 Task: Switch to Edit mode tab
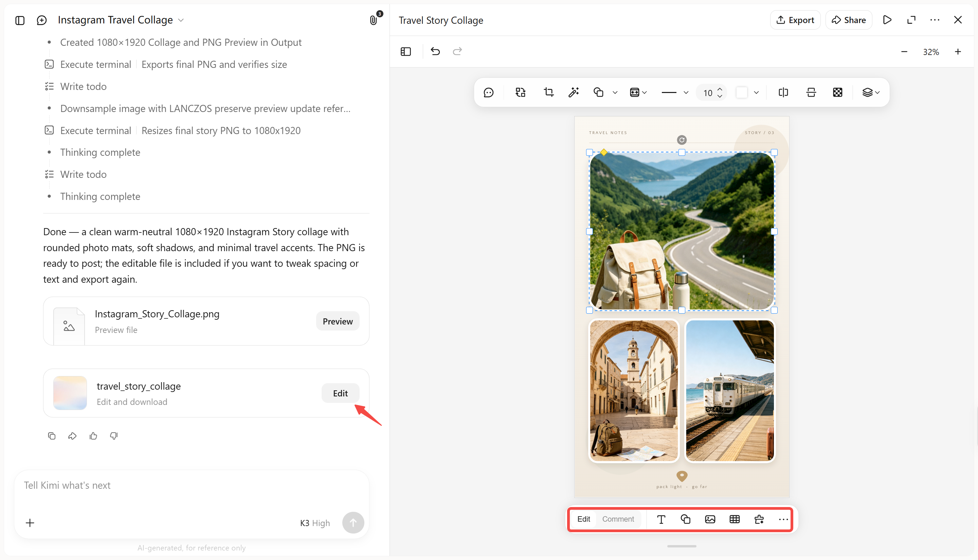tap(583, 519)
